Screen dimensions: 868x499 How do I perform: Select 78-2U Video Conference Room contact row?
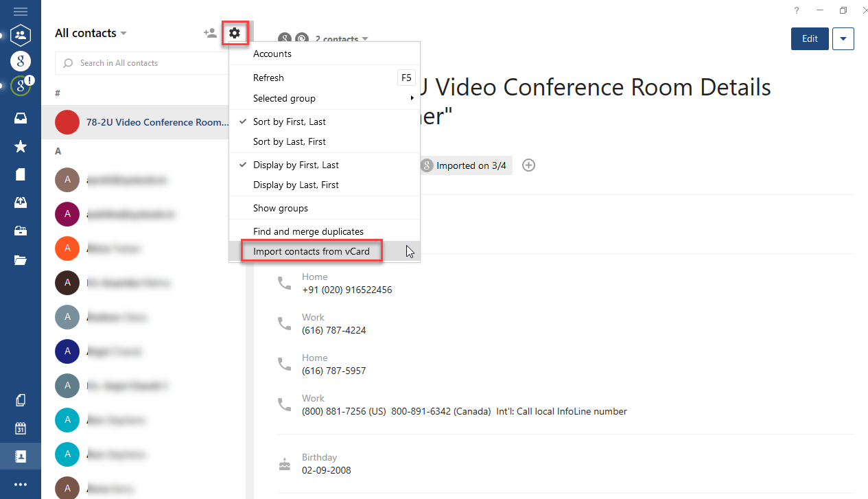143,122
